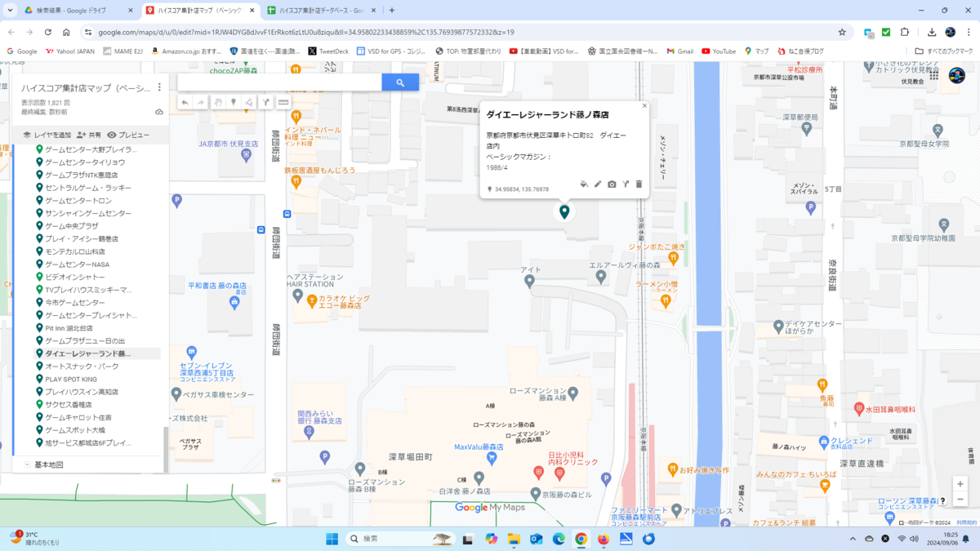The width and height of the screenshot is (980, 551).
Task: Click the pencil edit icon in info card
Action: point(598,184)
